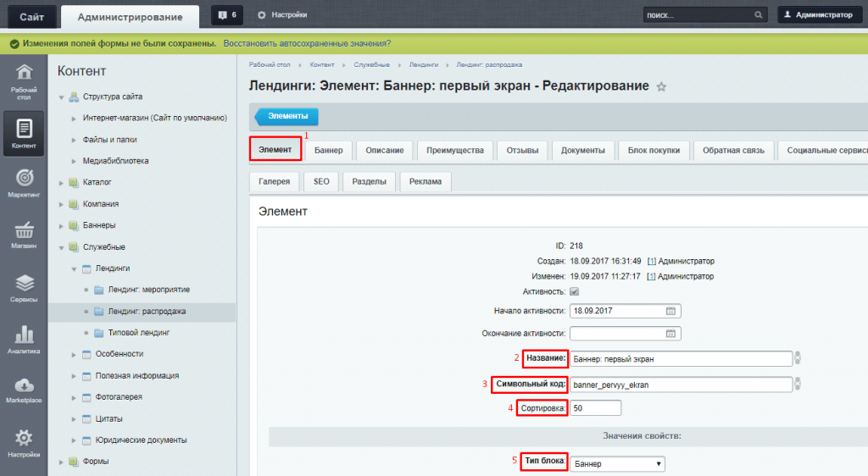Viewport: 868px width, 476px height.
Task: Open the Блок покупки tab
Action: [654, 151]
